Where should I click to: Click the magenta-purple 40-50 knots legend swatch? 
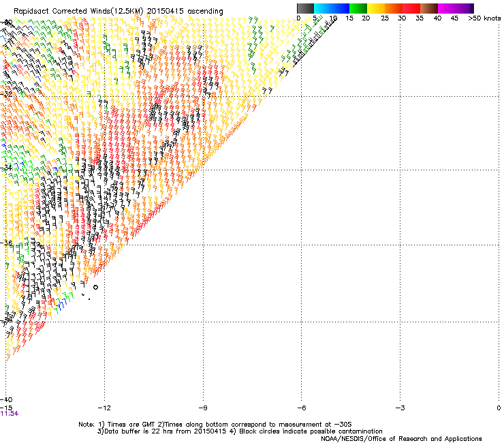coord(456,8)
